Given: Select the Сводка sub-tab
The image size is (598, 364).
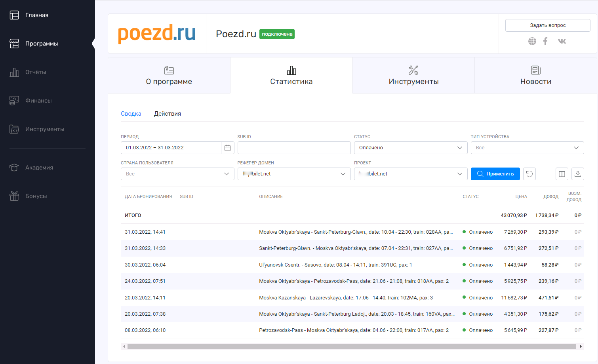Looking at the screenshot, I should 131,114.
